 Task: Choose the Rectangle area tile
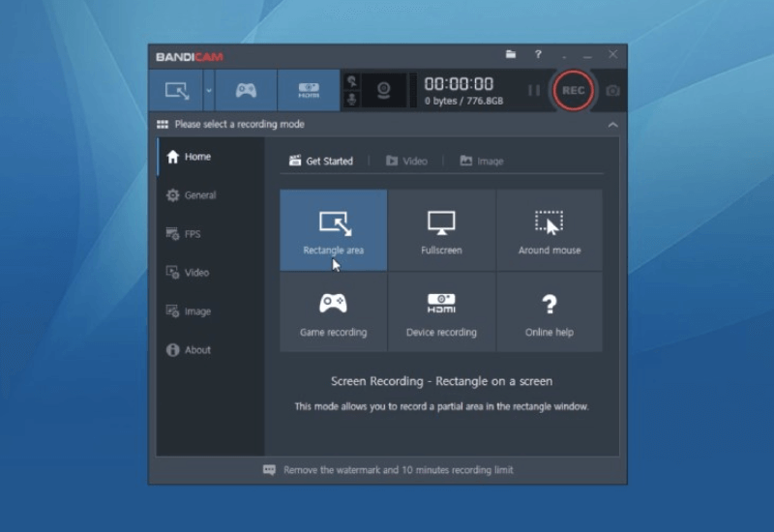333,230
